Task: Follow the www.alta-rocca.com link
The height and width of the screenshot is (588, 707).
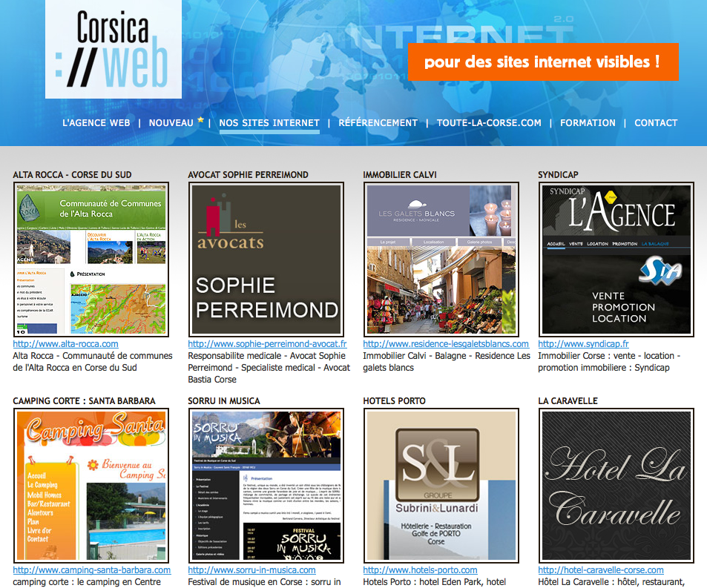Action: (65, 344)
